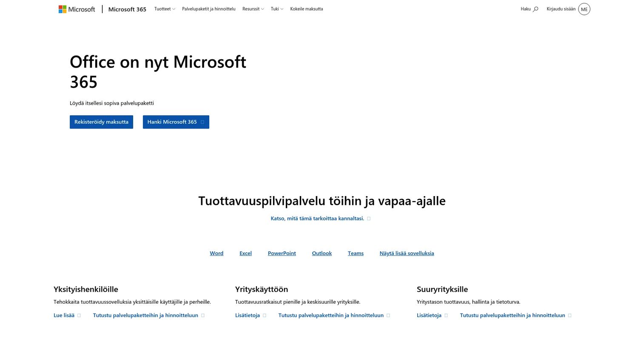
Task: Click the Microsoft logo
Action: 77,9
